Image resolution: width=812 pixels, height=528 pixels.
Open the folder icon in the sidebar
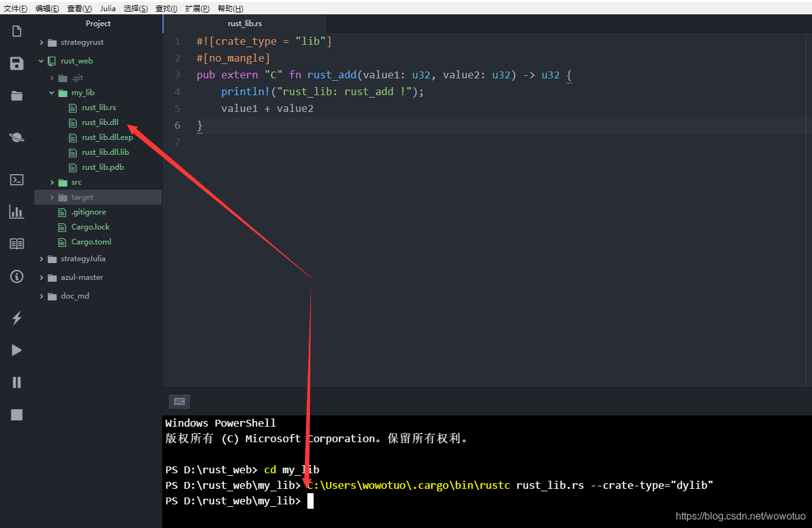pyautogui.click(x=16, y=95)
